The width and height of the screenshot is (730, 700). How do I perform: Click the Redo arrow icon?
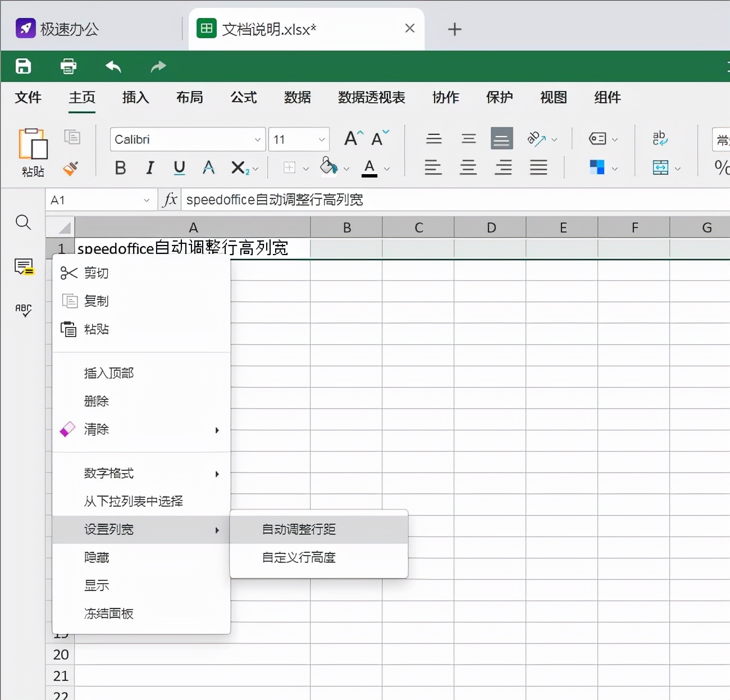pyautogui.click(x=158, y=66)
